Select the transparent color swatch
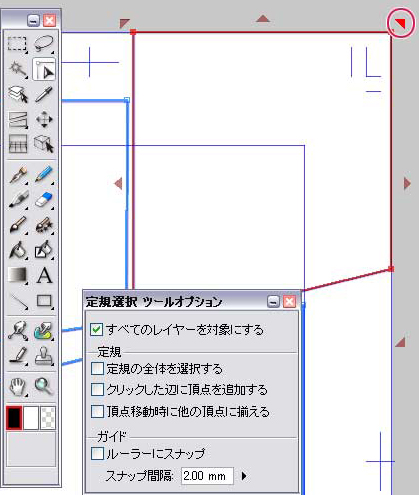This screenshot has height=495, width=419. (x=48, y=418)
